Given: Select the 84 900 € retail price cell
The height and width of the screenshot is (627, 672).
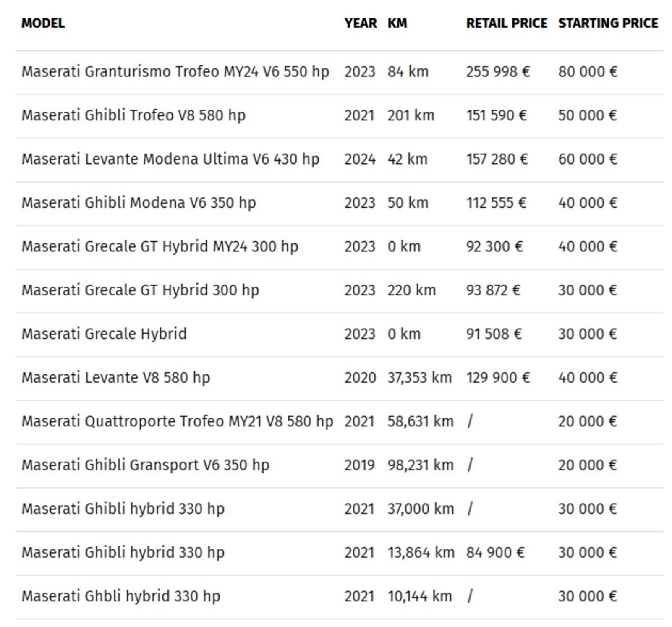Looking at the screenshot, I should pyautogui.click(x=495, y=553).
